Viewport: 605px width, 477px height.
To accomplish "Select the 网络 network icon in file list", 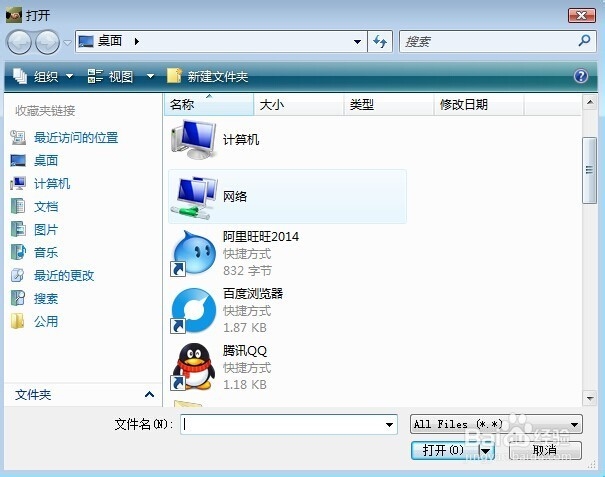I will point(194,198).
